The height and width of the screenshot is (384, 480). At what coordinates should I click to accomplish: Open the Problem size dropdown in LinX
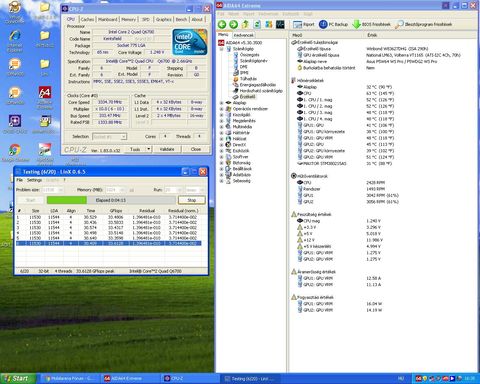point(61,190)
